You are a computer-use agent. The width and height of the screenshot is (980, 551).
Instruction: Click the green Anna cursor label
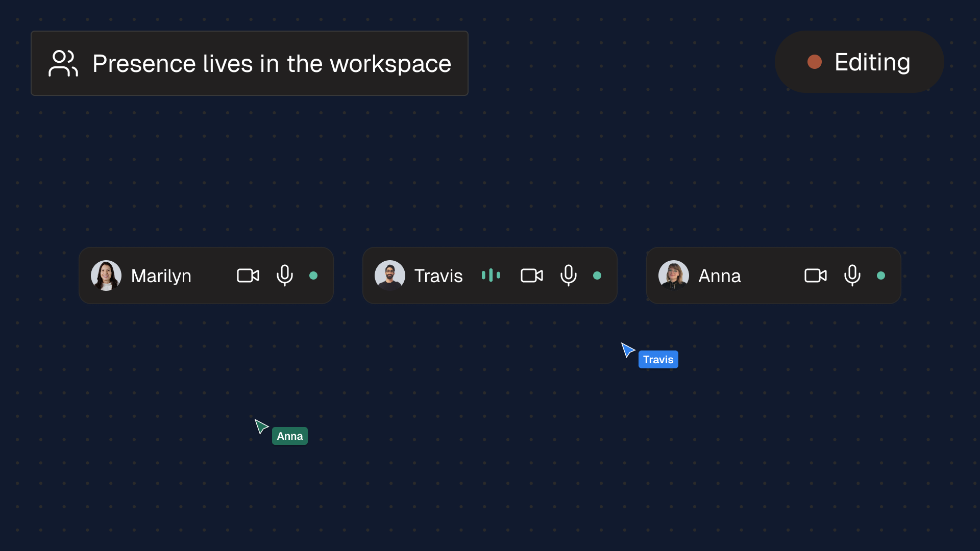(x=290, y=436)
